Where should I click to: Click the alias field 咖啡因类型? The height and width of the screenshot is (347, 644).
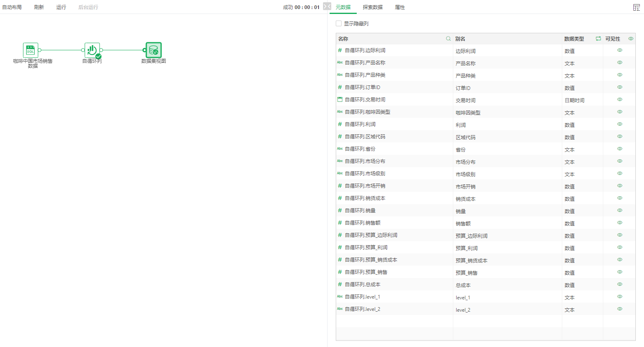pyautogui.click(x=468, y=113)
